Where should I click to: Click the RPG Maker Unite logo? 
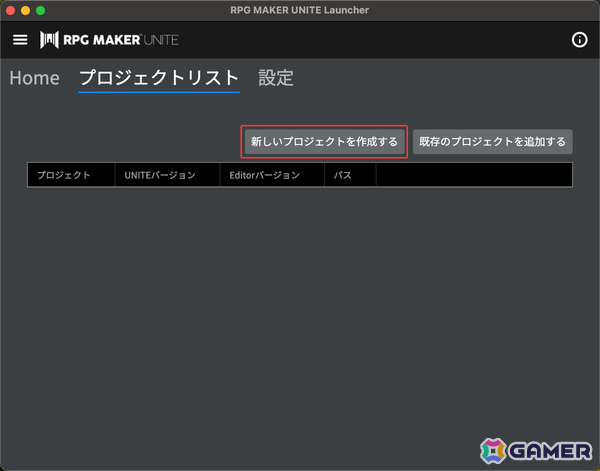[x=109, y=40]
